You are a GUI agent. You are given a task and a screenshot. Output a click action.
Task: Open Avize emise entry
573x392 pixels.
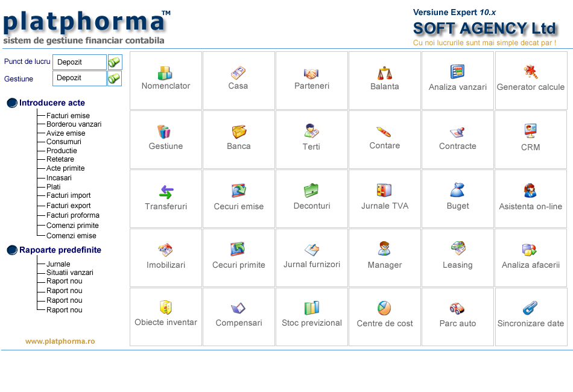coord(66,133)
